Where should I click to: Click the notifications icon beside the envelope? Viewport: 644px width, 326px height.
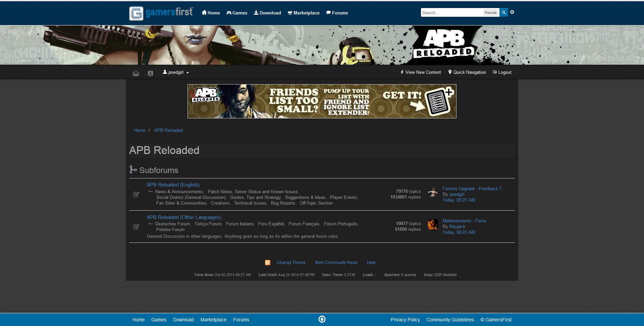point(150,73)
